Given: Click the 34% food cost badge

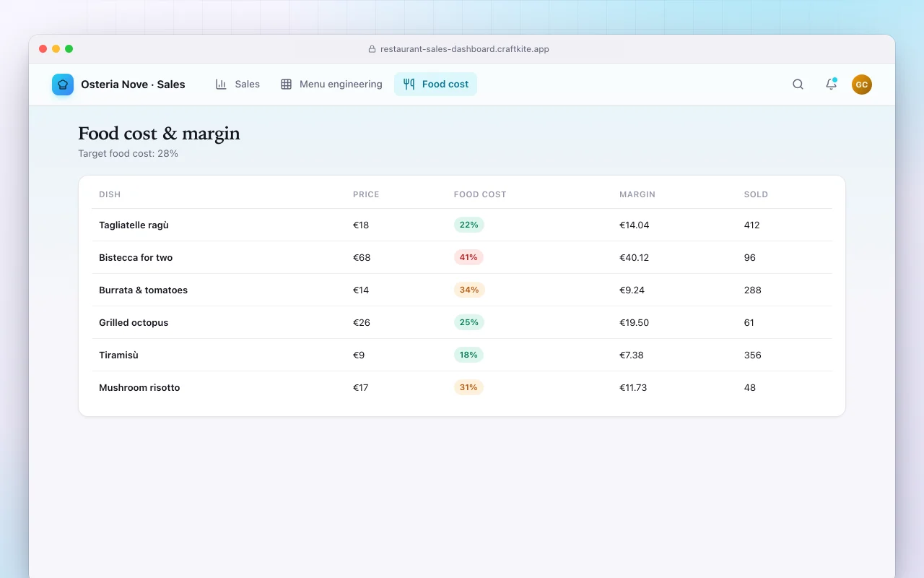Looking at the screenshot, I should click(469, 290).
